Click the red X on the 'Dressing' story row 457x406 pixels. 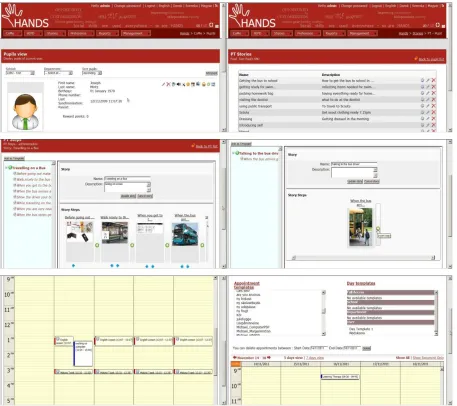(433, 119)
